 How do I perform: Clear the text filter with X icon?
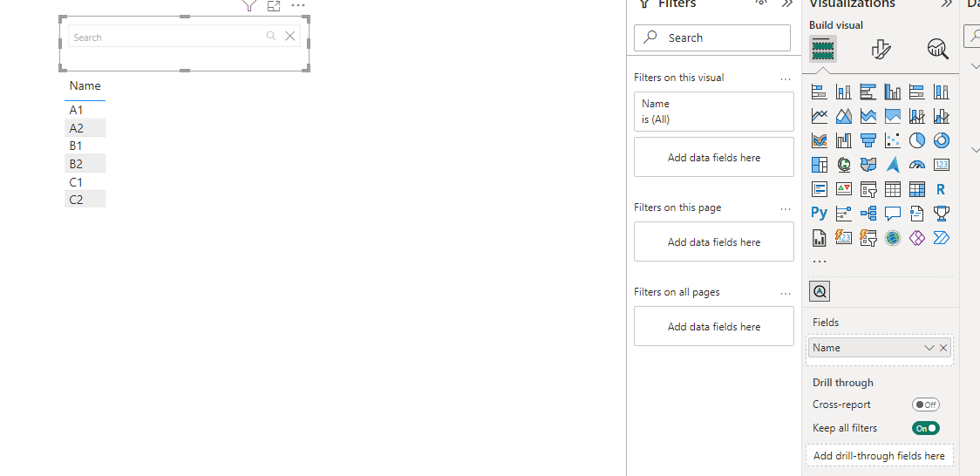coord(290,37)
